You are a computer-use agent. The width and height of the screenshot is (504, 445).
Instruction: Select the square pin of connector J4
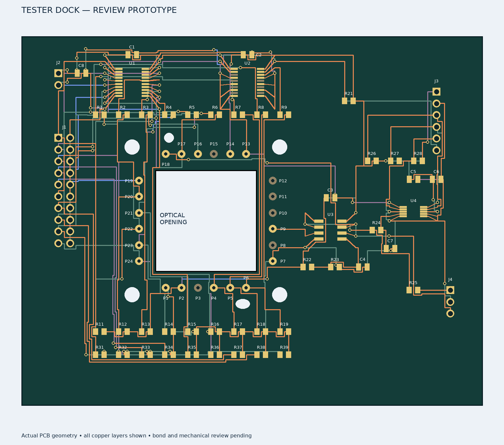[450, 290]
